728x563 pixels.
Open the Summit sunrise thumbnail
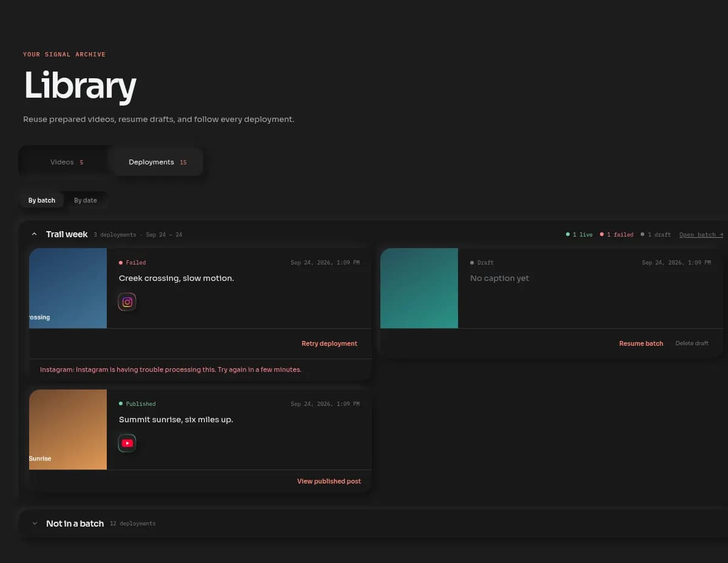click(x=68, y=430)
